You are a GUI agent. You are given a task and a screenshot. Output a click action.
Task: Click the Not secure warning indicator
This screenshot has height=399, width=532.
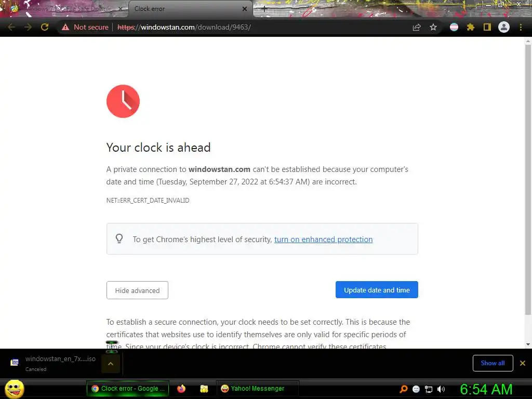pyautogui.click(x=85, y=27)
